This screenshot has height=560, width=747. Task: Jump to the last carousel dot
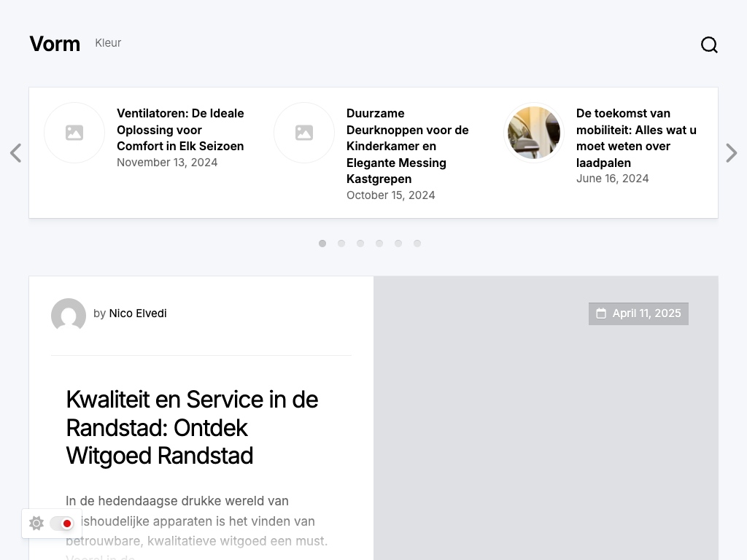417,244
